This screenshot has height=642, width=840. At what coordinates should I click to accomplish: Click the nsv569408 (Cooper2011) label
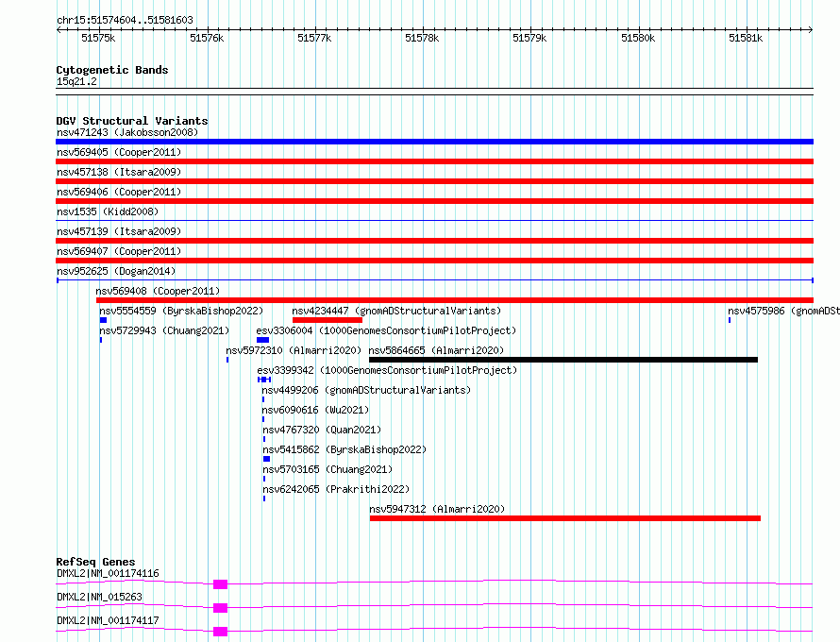click(158, 291)
